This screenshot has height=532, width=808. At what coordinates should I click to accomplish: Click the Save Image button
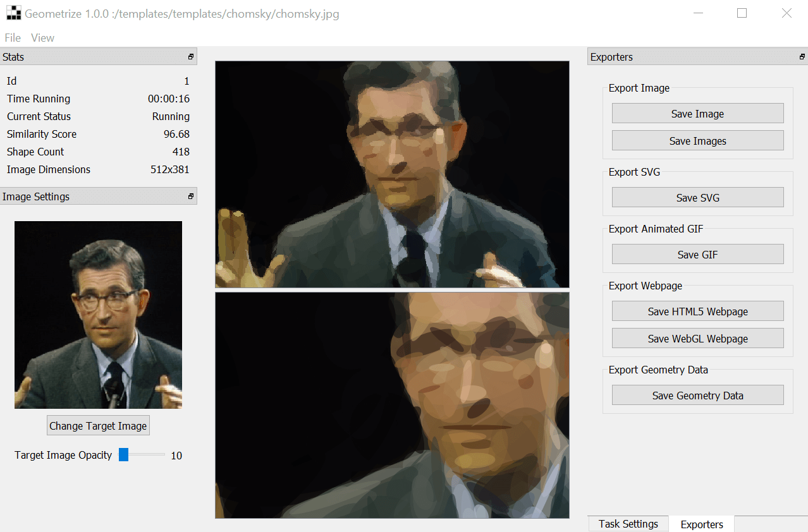(x=697, y=114)
